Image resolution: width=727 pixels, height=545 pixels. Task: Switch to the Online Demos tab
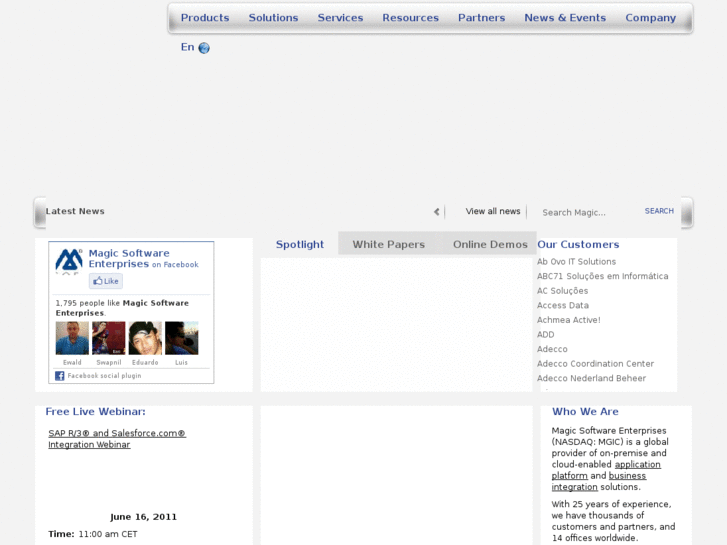(x=490, y=244)
